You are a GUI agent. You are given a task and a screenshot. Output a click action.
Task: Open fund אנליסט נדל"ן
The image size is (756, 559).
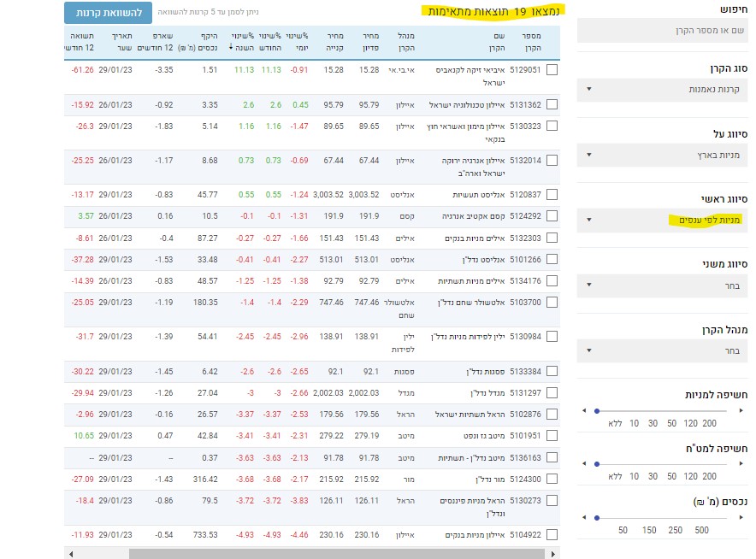point(483,260)
